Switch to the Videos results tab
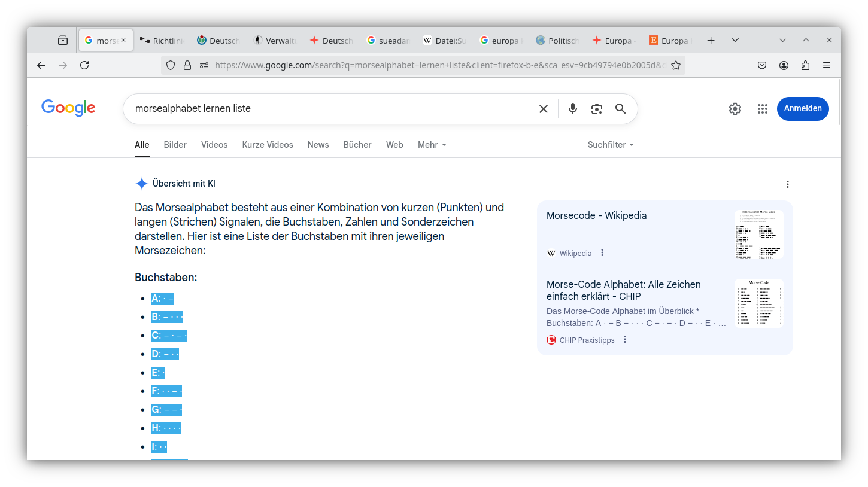 coord(214,144)
